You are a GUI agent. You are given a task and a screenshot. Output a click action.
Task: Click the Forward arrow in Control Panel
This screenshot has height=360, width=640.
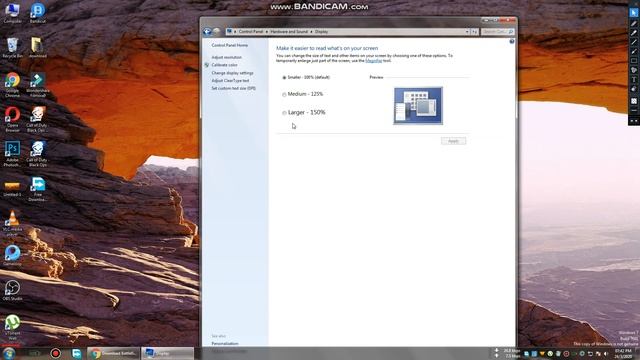tap(217, 31)
